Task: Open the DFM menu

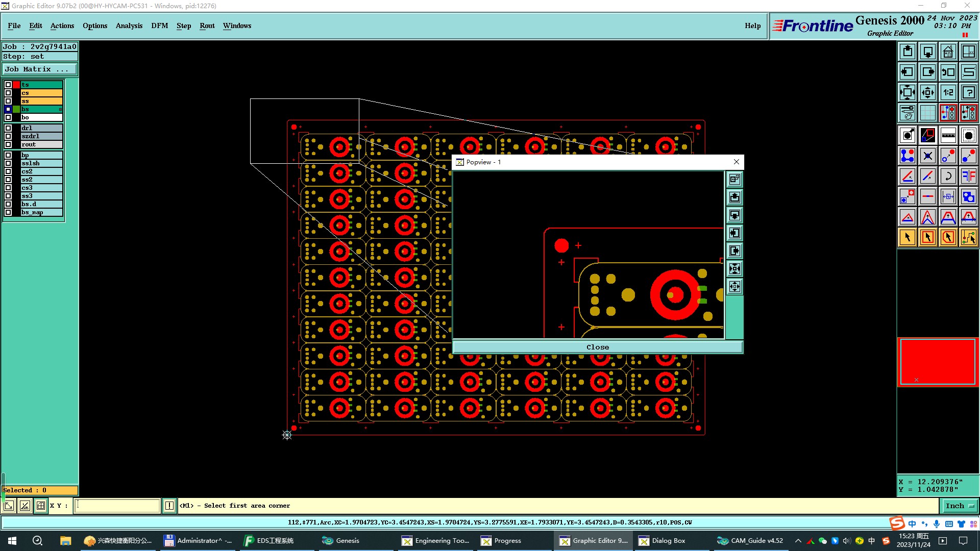Action: click(159, 26)
